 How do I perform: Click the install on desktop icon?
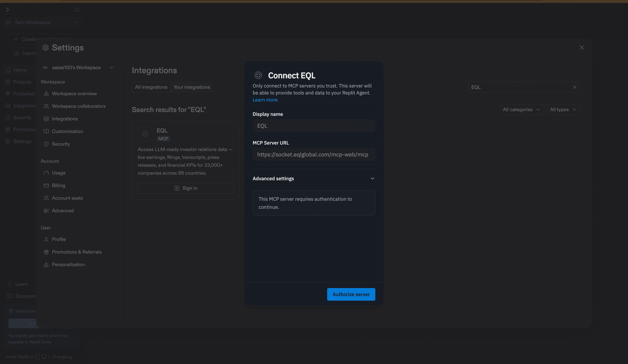[44, 357]
